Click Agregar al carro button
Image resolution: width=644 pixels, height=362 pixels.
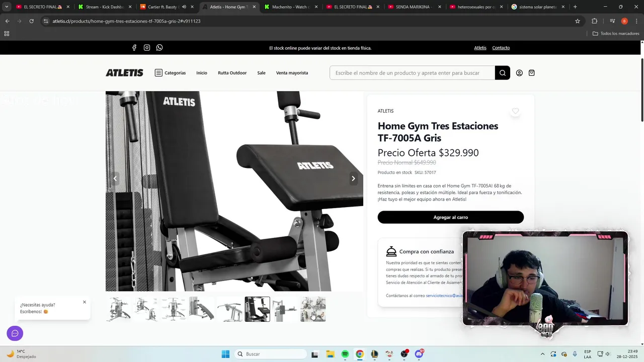point(451,217)
